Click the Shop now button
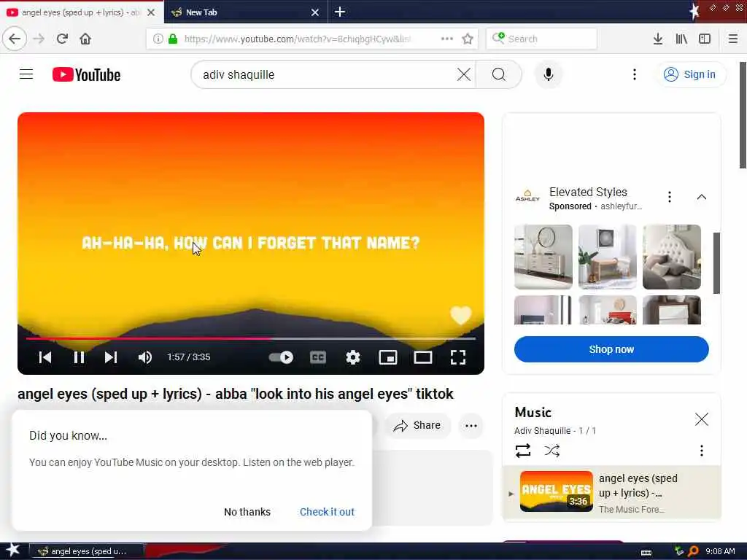 pos(611,349)
